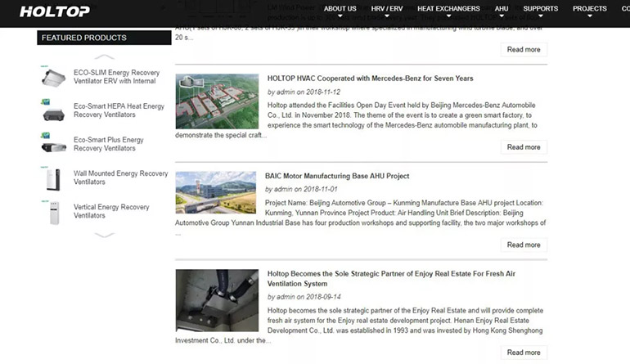Expand dropdown arrow under AHU
Image resolution: width=630 pixels, height=364 pixels.
pos(502,16)
